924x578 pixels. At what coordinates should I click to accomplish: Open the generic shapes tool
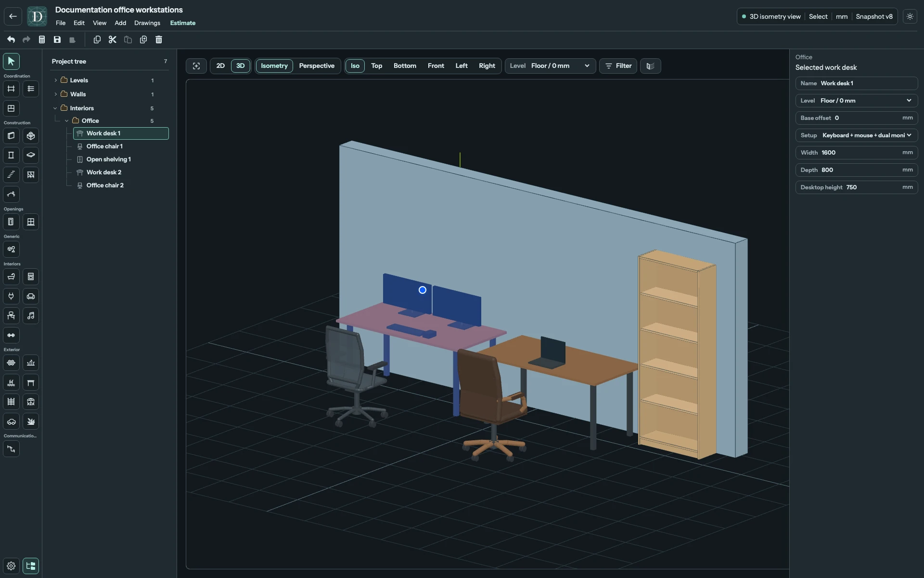pos(11,250)
